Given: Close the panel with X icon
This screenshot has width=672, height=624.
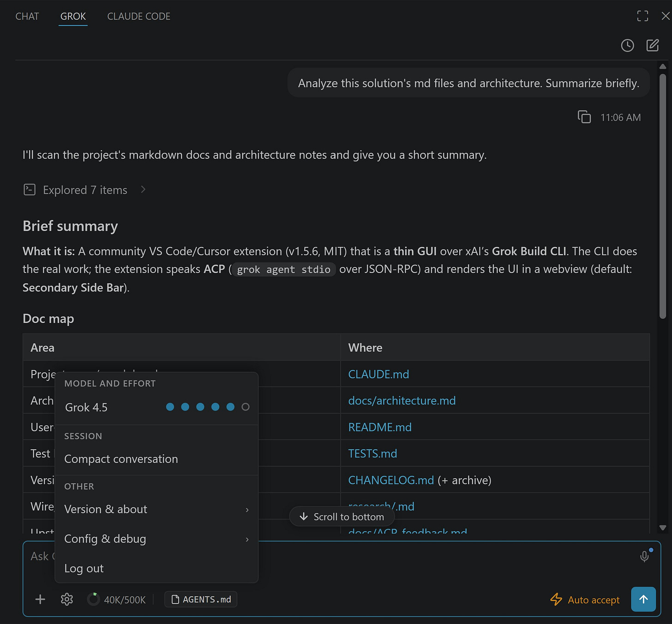Looking at the screenshot, I should click(x=666, y=16).
